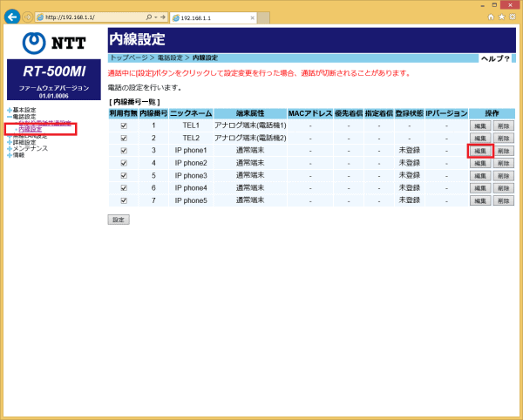Click 削除 button for TEL2 row

pos(504,139)
